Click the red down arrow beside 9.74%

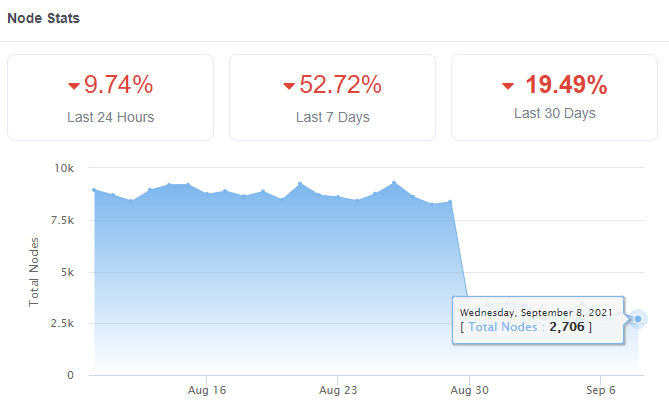click(74, 85)
